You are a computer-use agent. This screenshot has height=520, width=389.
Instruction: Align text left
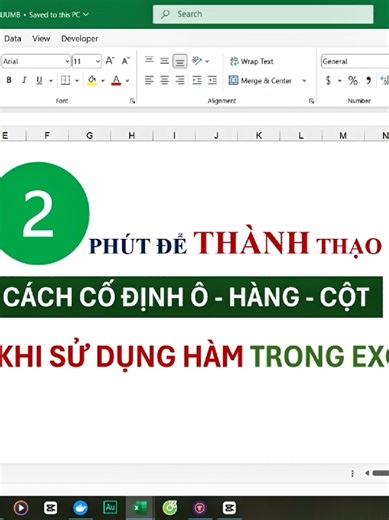149,80
